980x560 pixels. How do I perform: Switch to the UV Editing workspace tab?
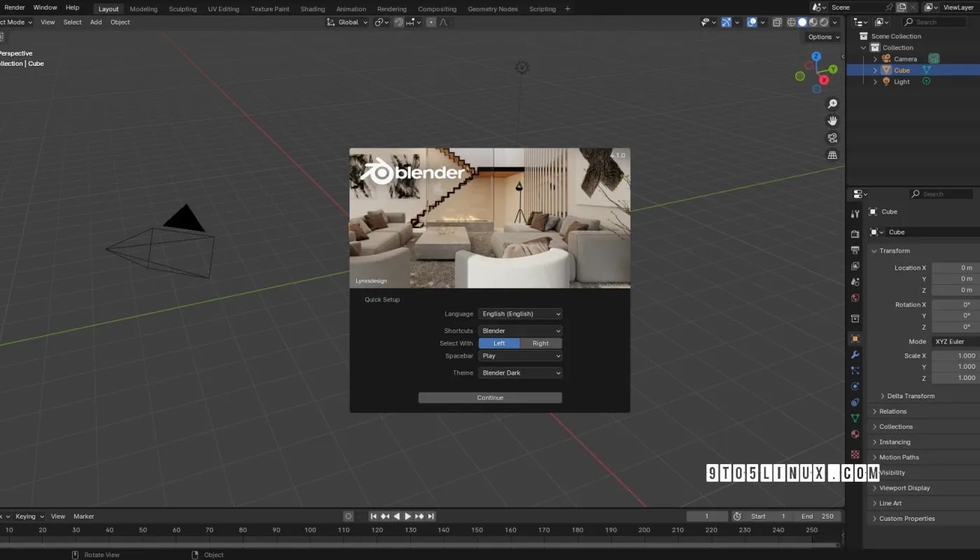(x=223, y=9)
